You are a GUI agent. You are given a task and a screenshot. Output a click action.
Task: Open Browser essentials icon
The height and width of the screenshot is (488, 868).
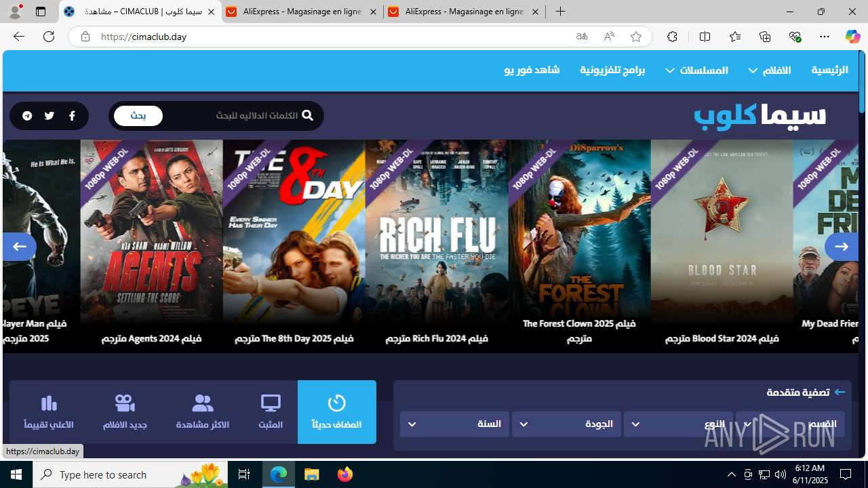795,37
